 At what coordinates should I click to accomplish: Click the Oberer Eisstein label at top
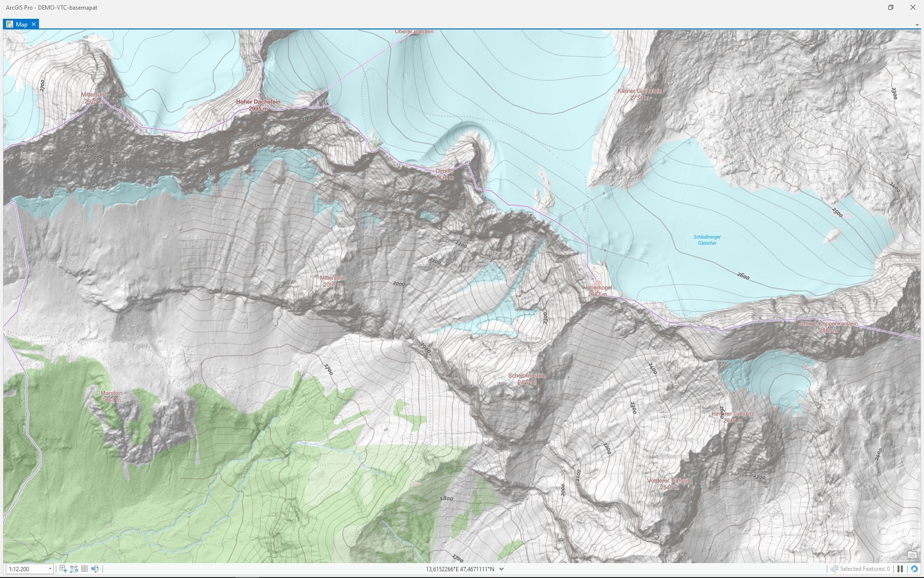[414, 32]
